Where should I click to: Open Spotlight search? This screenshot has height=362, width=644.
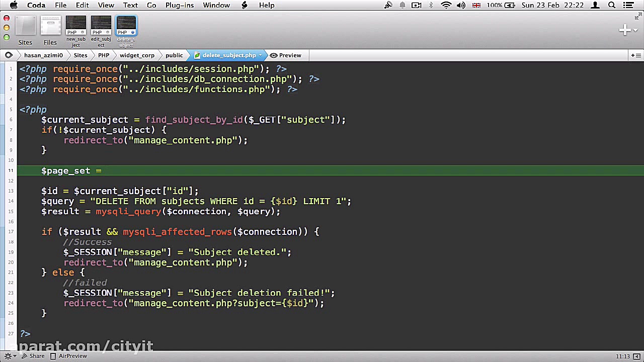[612, 5]
